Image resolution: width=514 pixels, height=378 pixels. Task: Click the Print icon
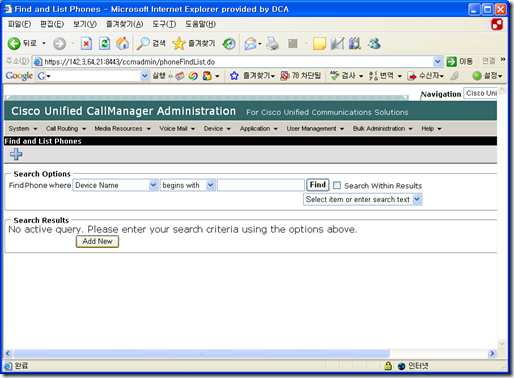coord(272,44)
